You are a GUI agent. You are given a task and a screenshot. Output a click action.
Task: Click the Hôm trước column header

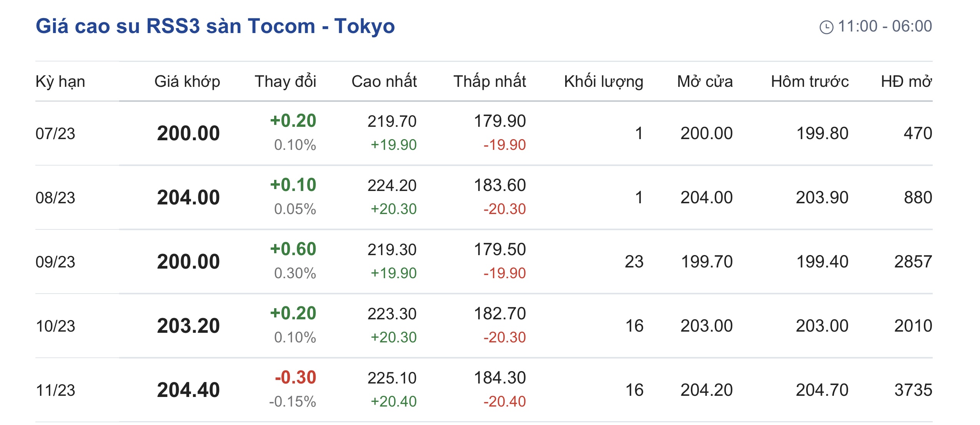coord(810,81)
